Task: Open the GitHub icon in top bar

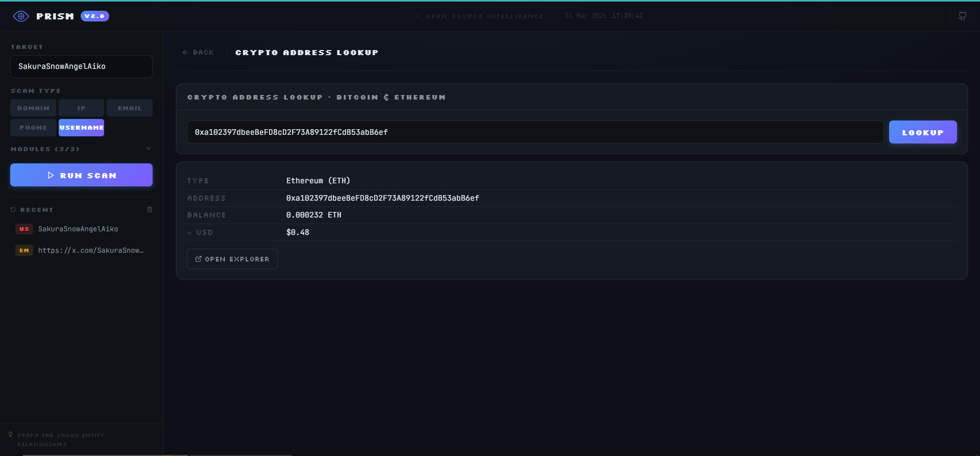Action: coord(963,16)
